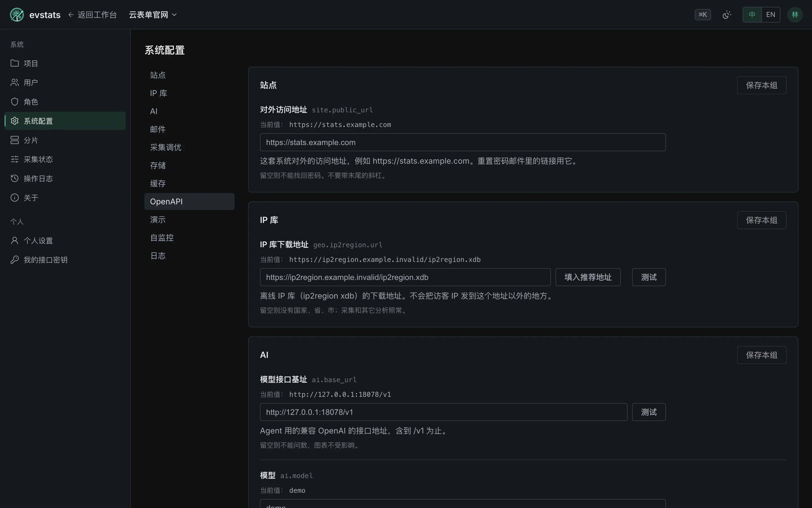Viewport: 812px width, 508px height.
Task: Click the 我的接口密钥 key icon
Action: pyautogui.click(x=14, y=259)
